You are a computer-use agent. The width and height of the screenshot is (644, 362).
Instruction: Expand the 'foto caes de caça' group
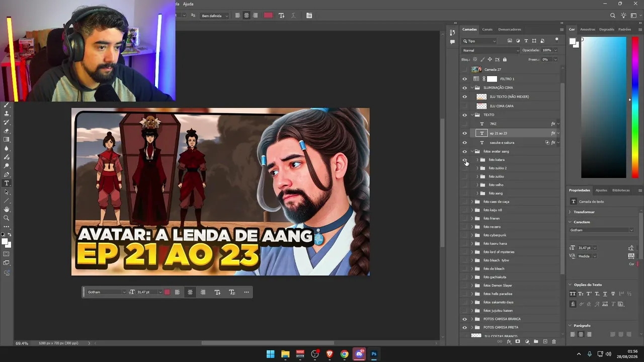point(472,202)
